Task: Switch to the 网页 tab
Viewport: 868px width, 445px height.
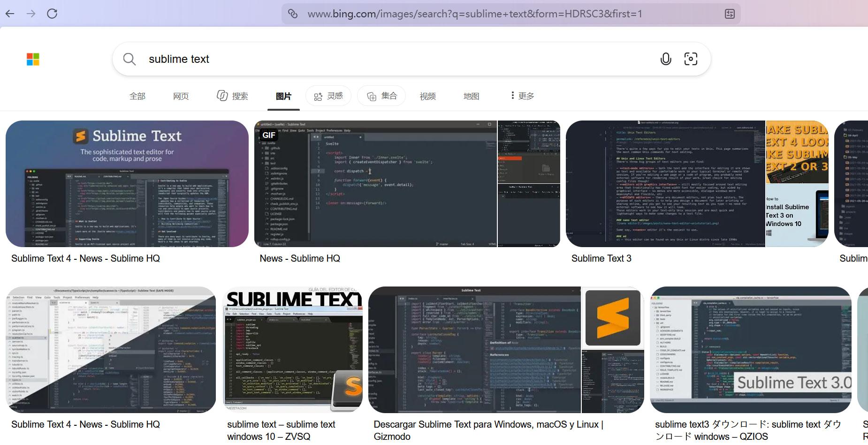Action: coord(181,96)
